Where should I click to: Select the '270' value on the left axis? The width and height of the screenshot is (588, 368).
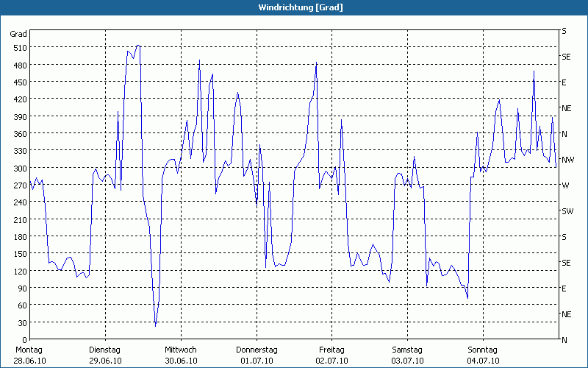21,185
